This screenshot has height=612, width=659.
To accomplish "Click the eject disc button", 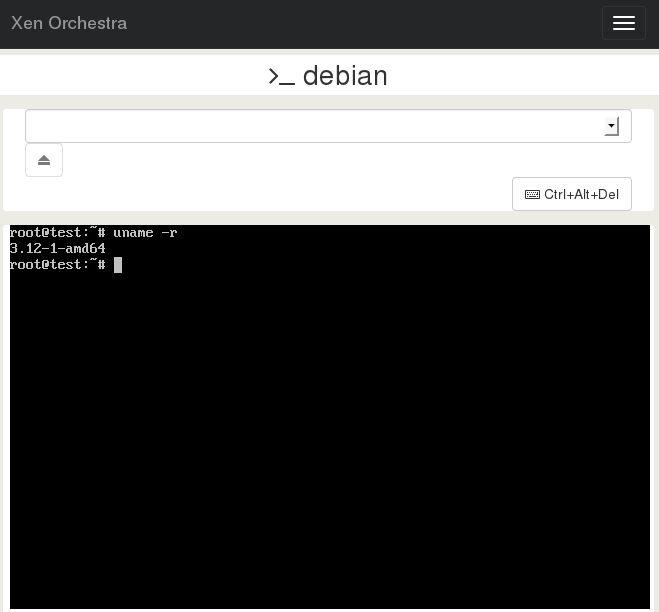I will pos(44,160).
